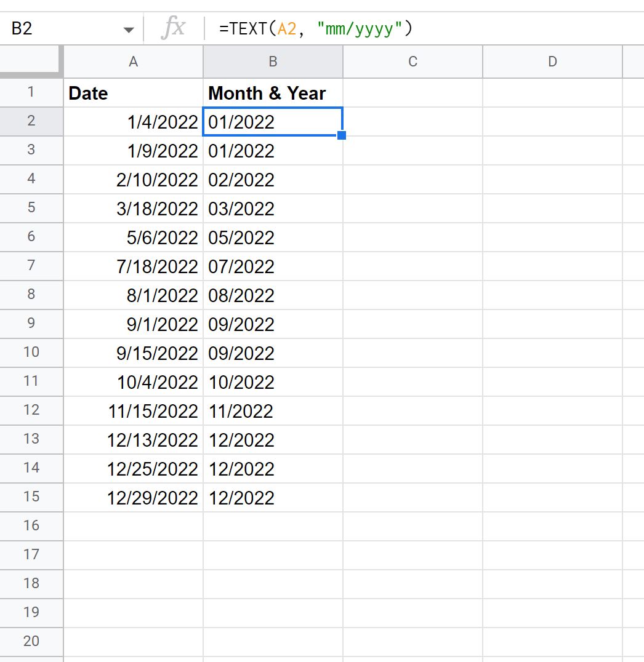Select cell with date 2/10/2022
The width and height of the screenshot is (644, 662).
(x=133, y=180)
